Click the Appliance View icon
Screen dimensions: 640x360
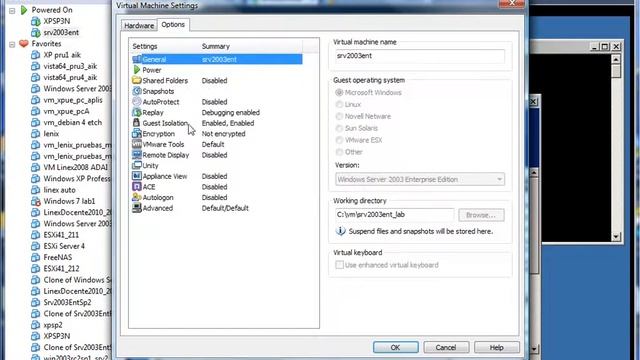137,176
